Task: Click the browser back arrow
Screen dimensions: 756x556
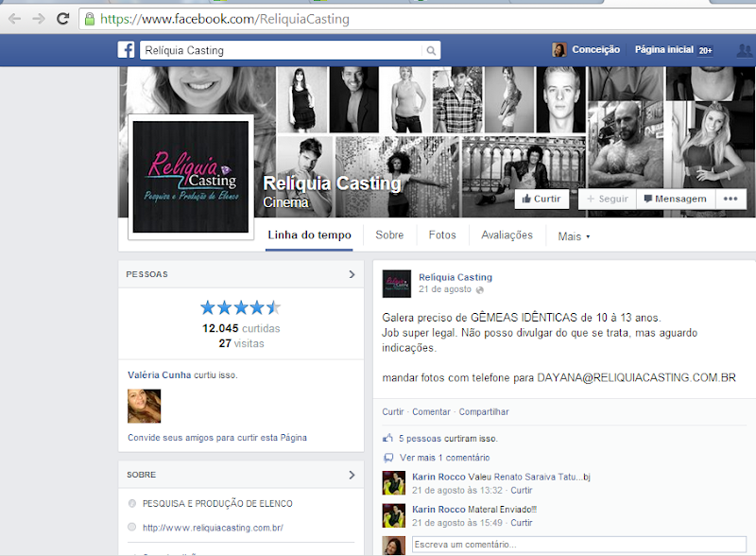Action: tap(15, 19)
